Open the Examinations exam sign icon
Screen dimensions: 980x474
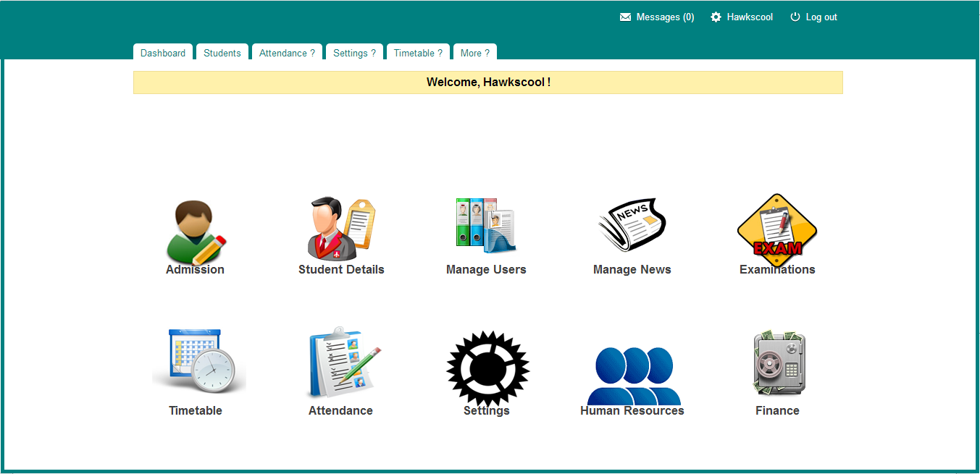click(777, 225)
